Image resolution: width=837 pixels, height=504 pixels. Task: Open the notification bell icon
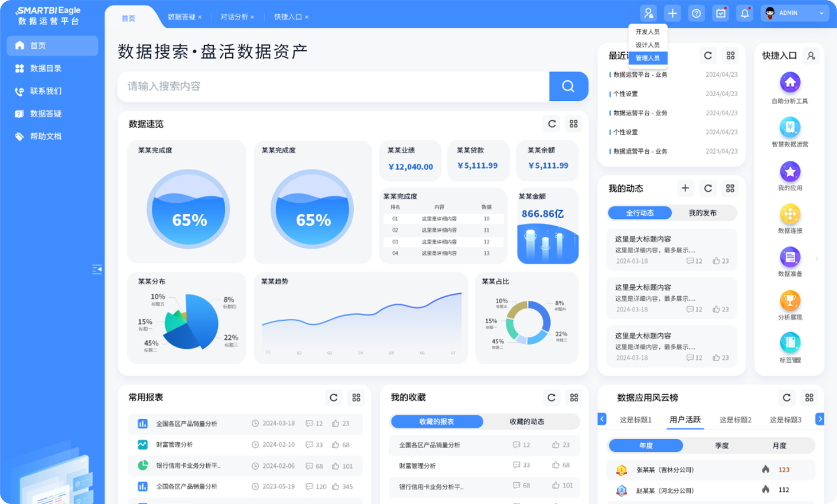[744, 13]
